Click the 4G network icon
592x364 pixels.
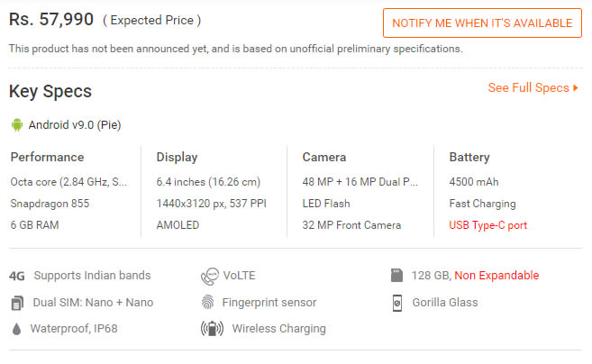(17, 276)
